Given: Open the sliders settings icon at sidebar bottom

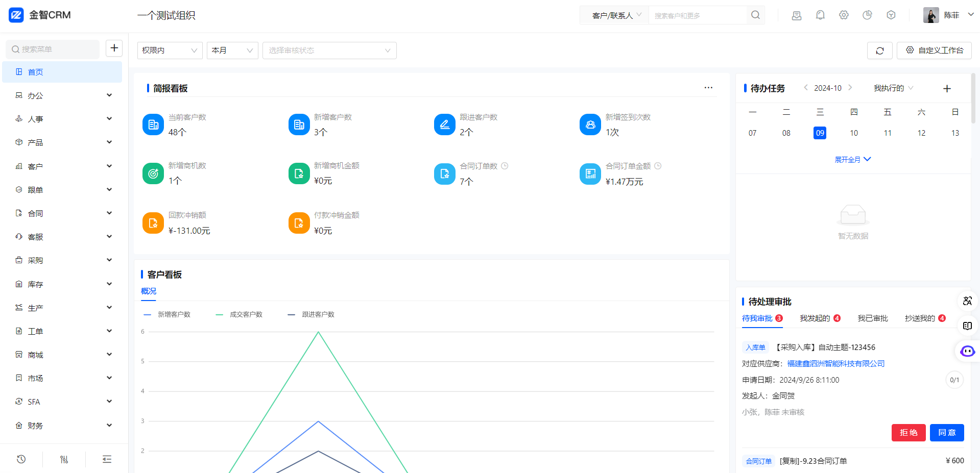Looking at the screenshot, I should pos(64,459).
